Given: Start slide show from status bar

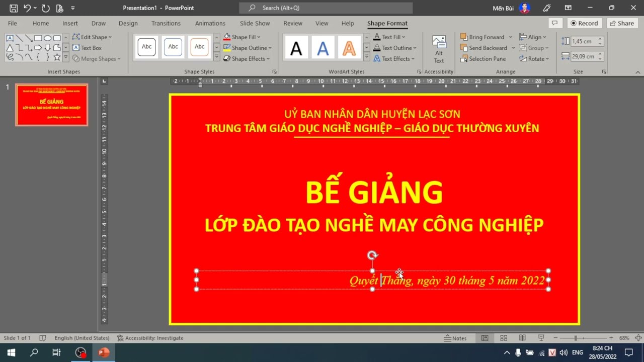Looking at the screenshot, I should (x=541, y=338).
